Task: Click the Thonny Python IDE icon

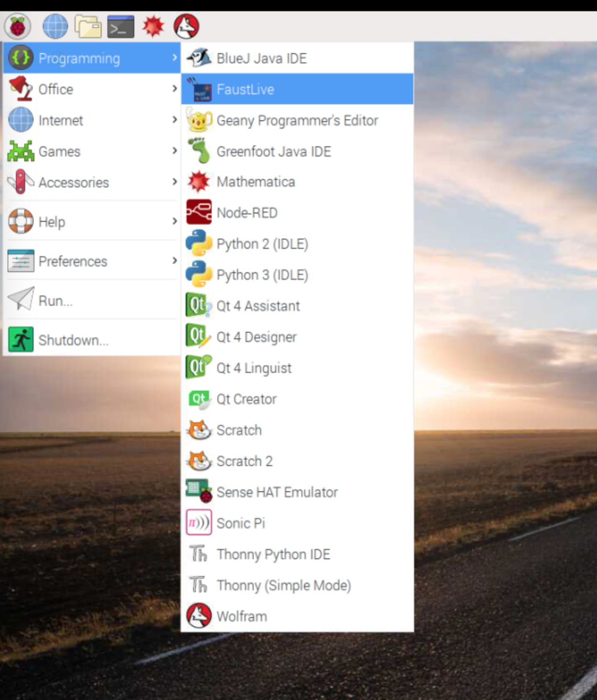Action: tap(199, 554)
